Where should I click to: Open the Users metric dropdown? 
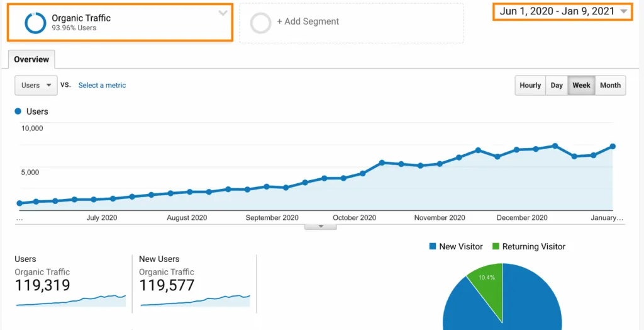click(36, 85)
